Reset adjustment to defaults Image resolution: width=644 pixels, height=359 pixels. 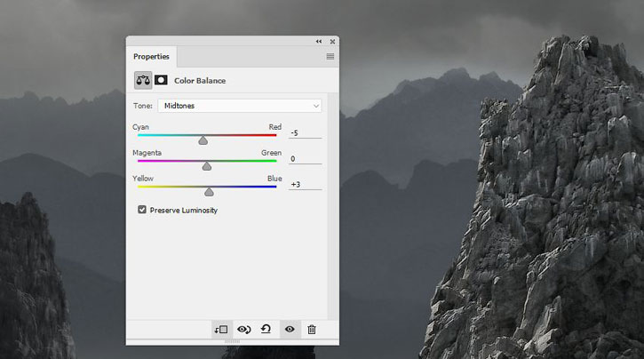[266, 329]
